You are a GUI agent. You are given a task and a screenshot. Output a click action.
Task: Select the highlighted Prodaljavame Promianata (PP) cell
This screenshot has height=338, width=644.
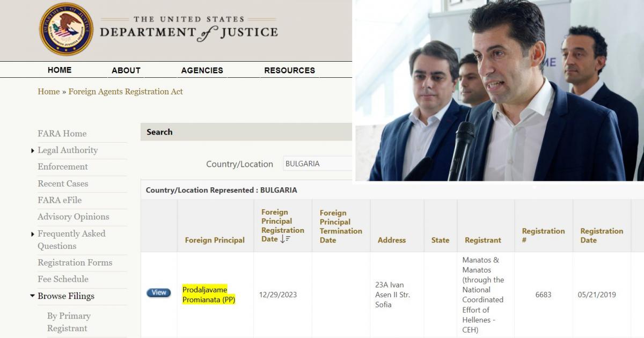click(x=209, y=295)
